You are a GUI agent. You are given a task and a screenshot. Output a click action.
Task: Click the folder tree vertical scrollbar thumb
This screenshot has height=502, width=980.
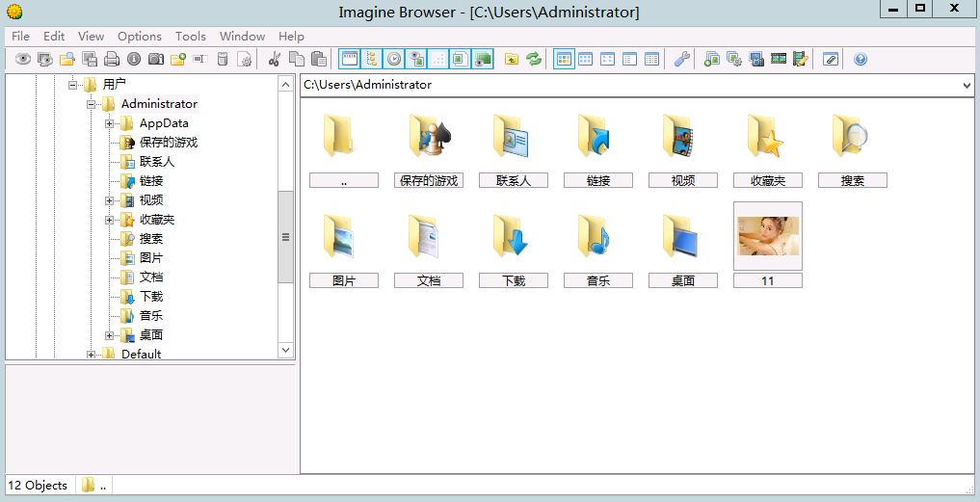pos(285,237)
